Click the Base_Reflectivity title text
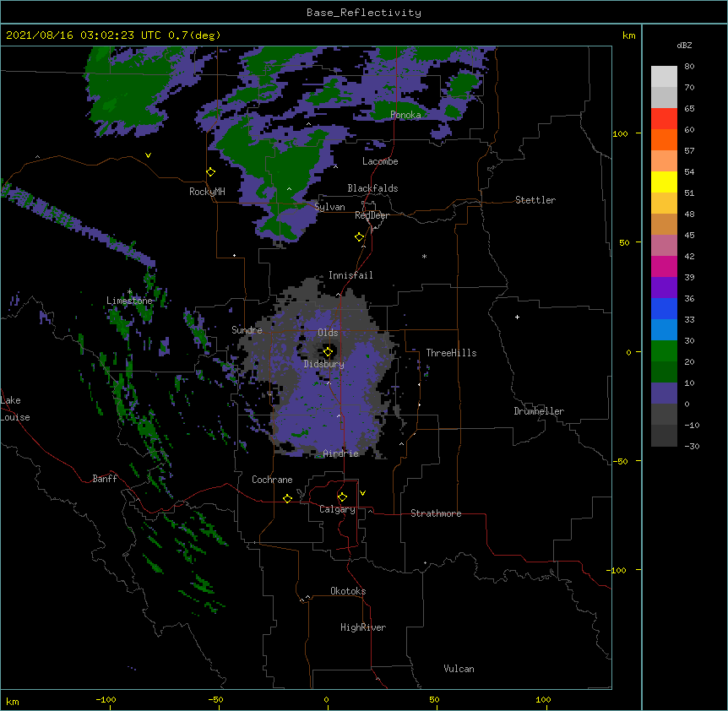 (x=364, y=13)
